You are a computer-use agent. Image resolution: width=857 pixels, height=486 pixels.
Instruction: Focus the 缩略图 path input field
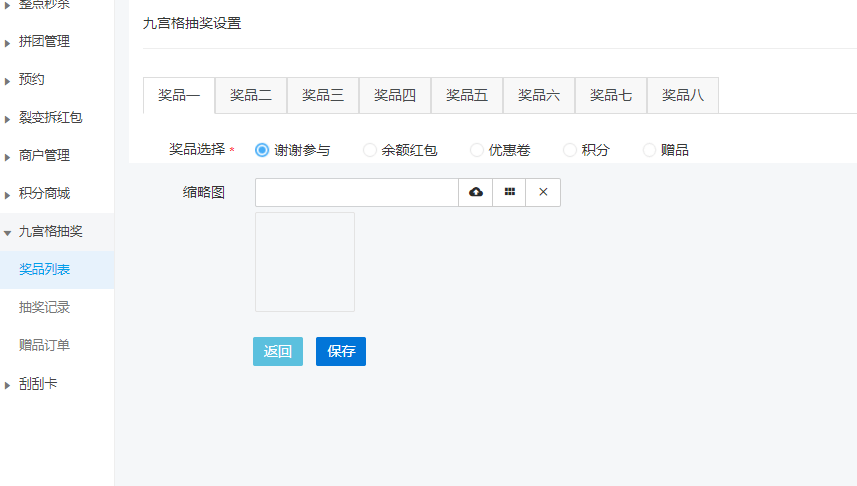click(x=357, y=192)
